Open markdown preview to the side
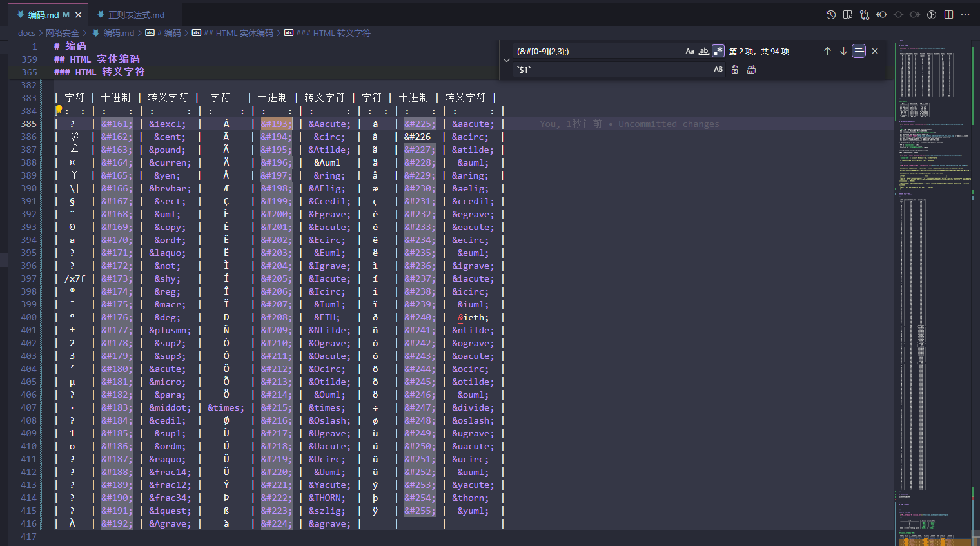The height and width of the screenshot is (546, 980). coord(848,15)
